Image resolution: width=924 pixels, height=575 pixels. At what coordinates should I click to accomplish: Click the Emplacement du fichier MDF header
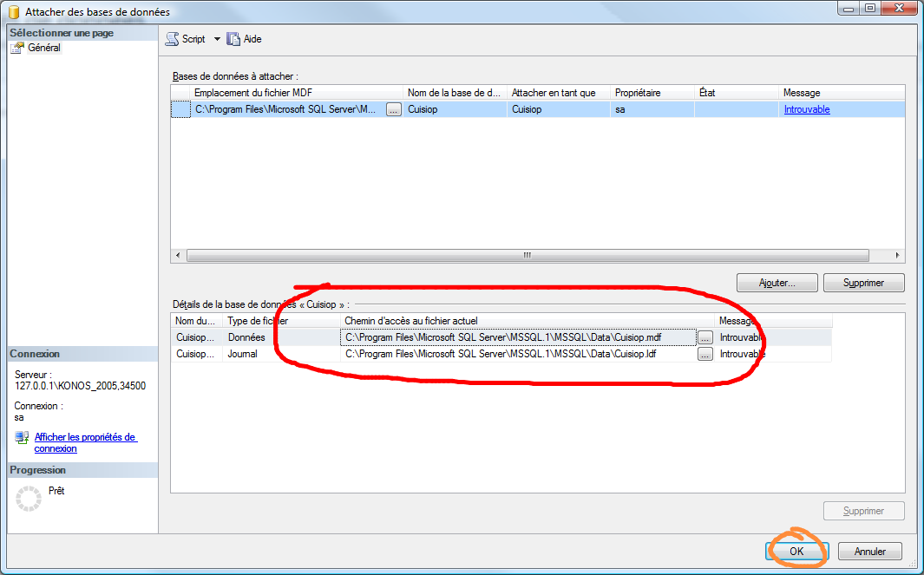point(297,93)
